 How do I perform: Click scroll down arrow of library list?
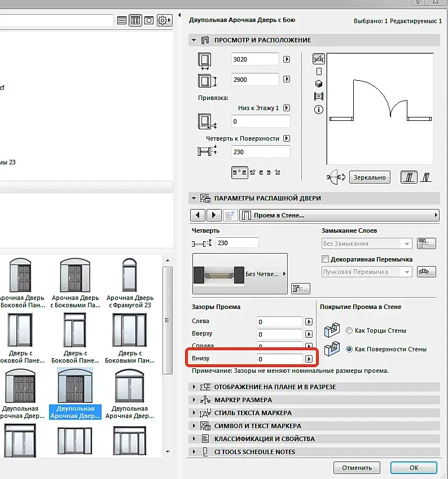168,451
